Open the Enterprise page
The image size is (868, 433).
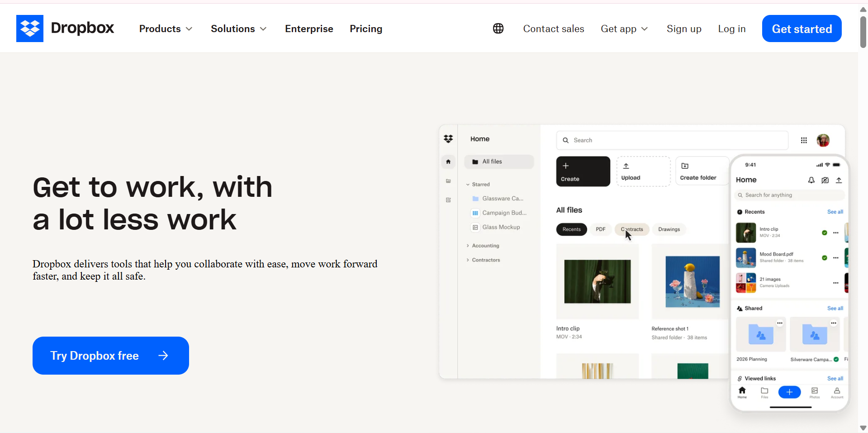pyautogui.click(x=309, y=29)
